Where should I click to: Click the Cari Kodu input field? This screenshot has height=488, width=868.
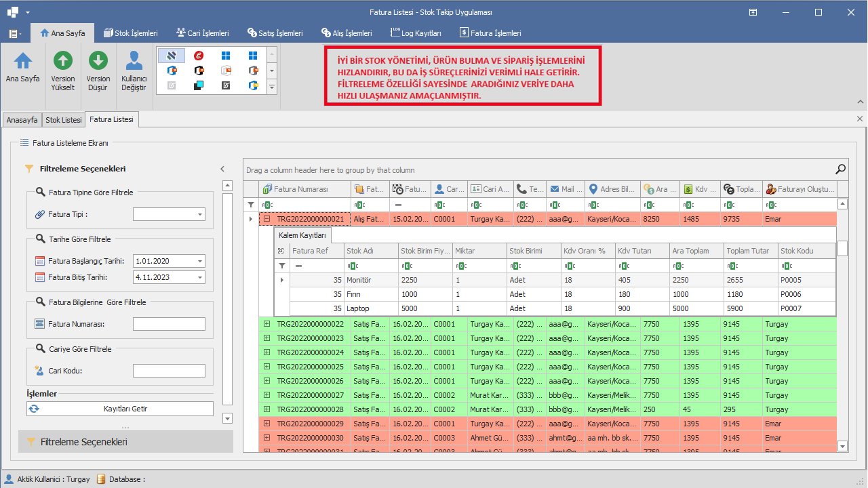(169, 371)
